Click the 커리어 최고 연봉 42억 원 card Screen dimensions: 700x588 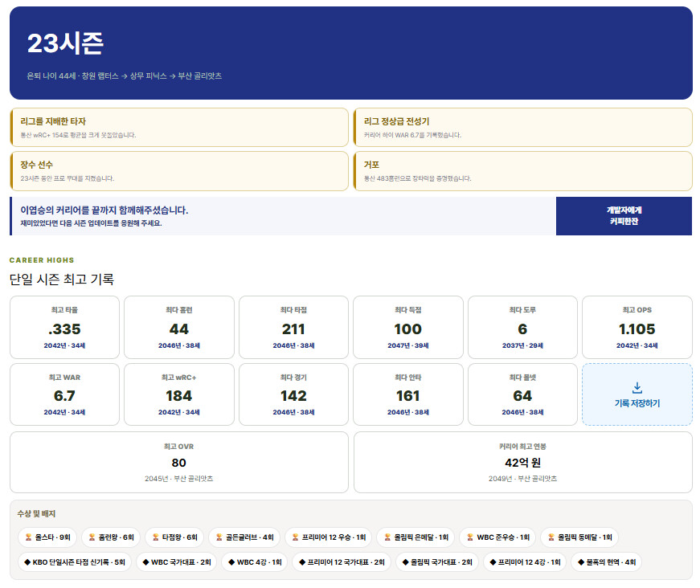(x=522, y=462)
